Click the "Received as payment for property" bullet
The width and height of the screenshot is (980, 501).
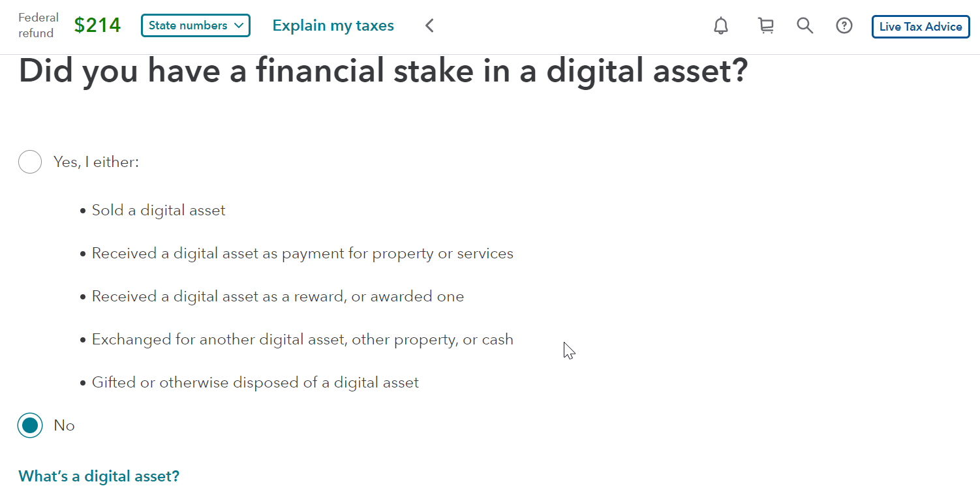click(297, 254)
